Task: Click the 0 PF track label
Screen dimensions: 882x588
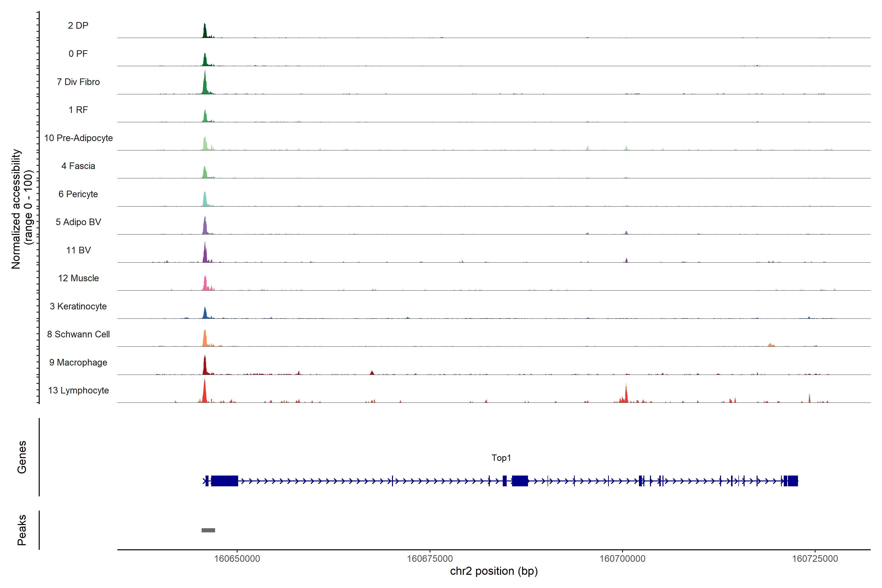Action: [x=78, y=54]
